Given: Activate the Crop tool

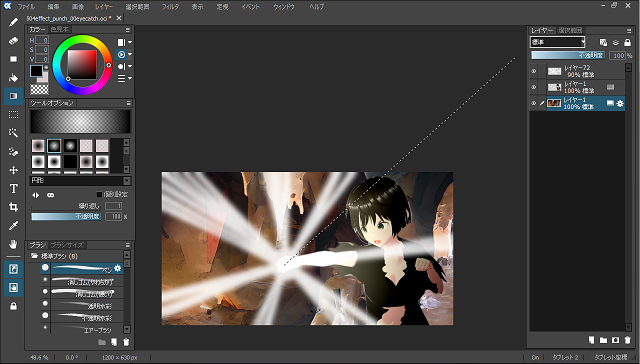Looking at the screenshot, I should tap(13, 207).
